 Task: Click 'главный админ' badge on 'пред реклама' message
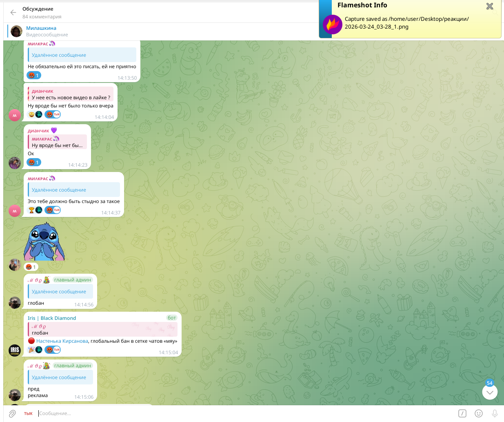click(73, 366)
